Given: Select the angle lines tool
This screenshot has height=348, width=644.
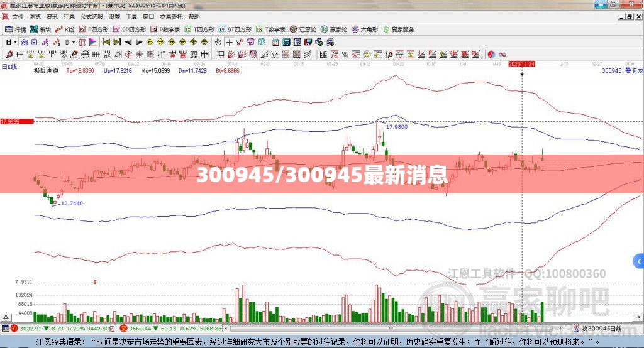Looking at the screenshot, I should coord(264,54).
